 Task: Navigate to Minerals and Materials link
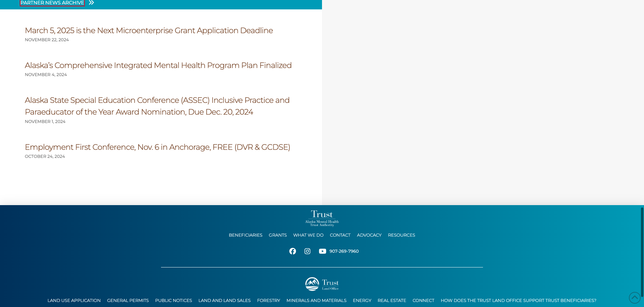(x=316, y=301)
